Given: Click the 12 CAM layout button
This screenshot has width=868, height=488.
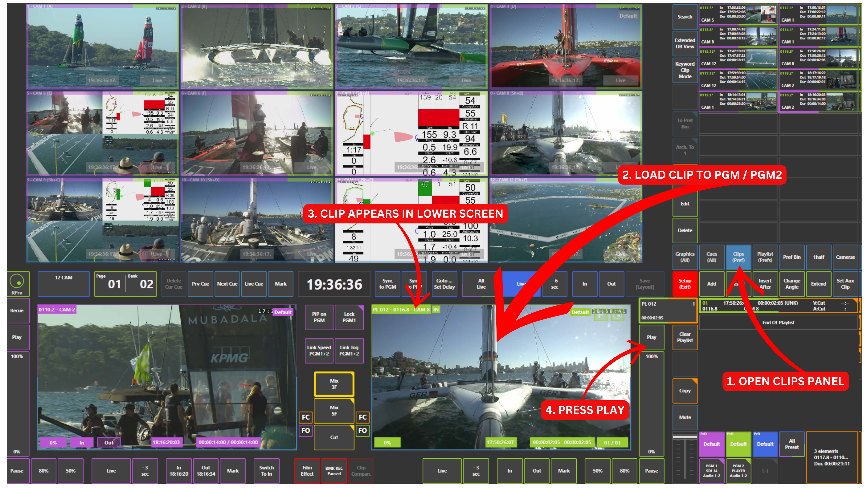Looking at the screenshot, I should (64, 284).
